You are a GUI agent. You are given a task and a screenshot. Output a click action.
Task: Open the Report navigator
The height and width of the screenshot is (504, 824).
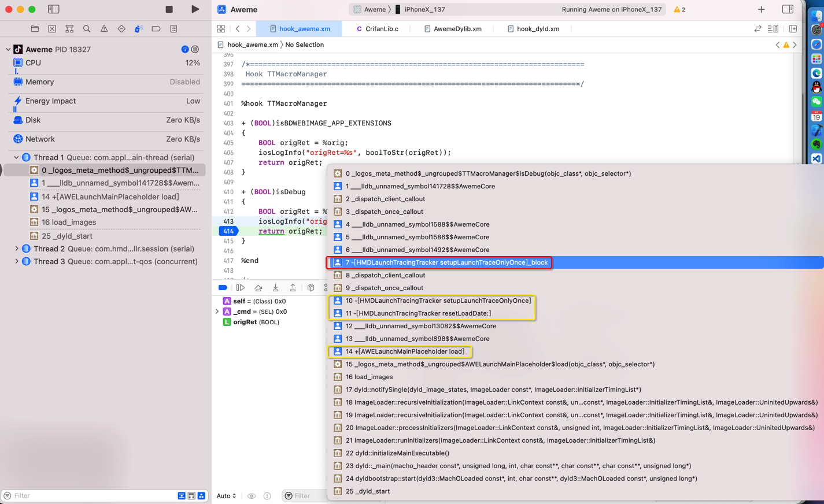(x=173, y=29)
